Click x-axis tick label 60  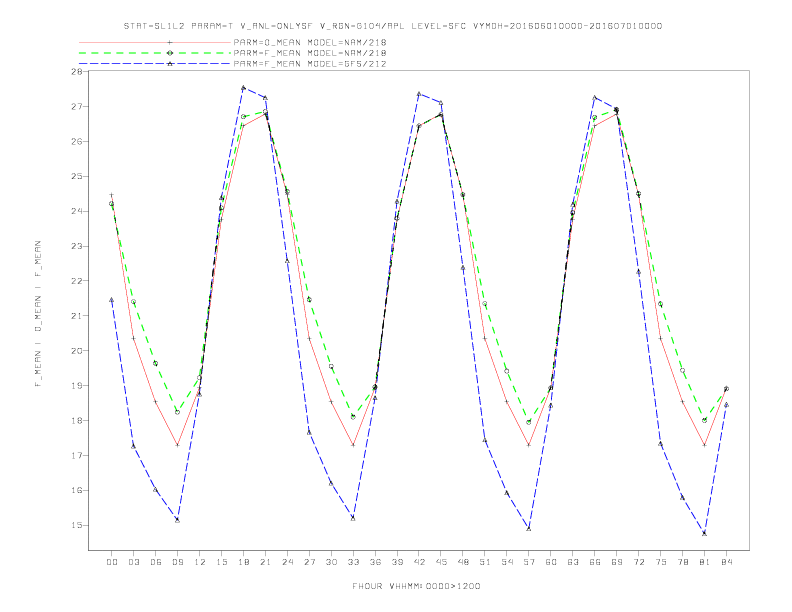(551, 562)
